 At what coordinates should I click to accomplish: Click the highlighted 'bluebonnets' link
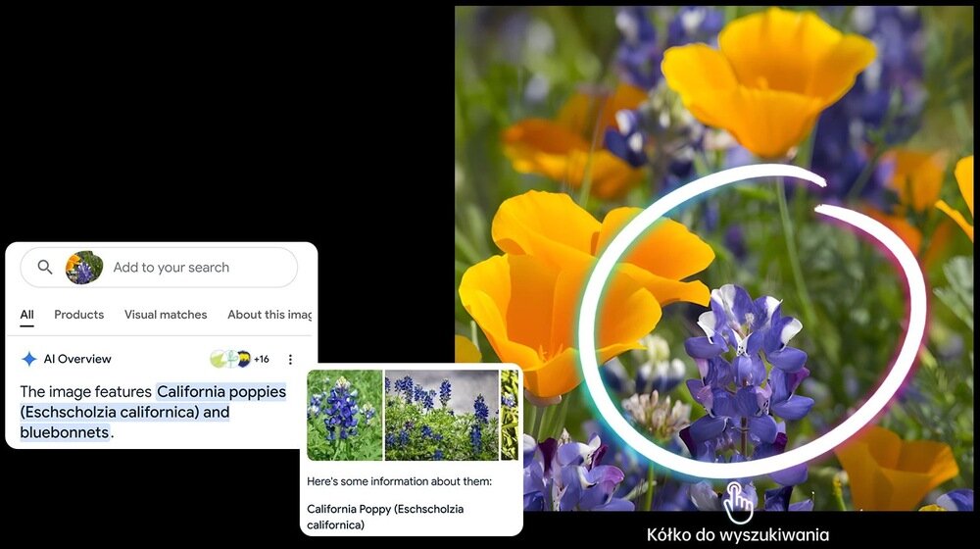click(65, 432)
